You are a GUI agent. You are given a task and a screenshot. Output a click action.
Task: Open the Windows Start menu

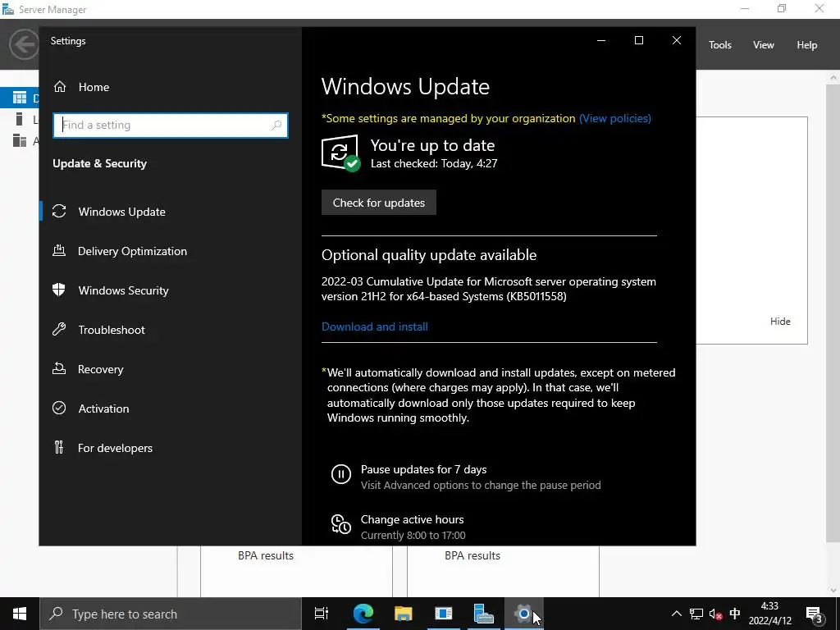[x=20, y=614]
